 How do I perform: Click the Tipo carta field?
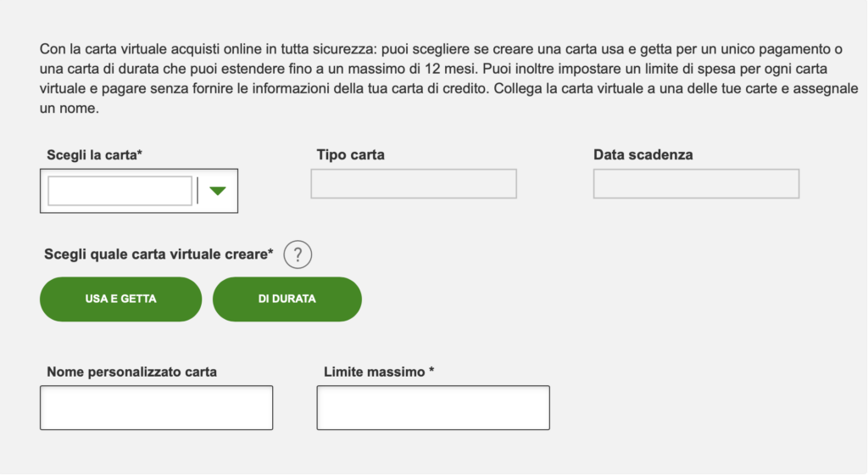coord(414,184)
